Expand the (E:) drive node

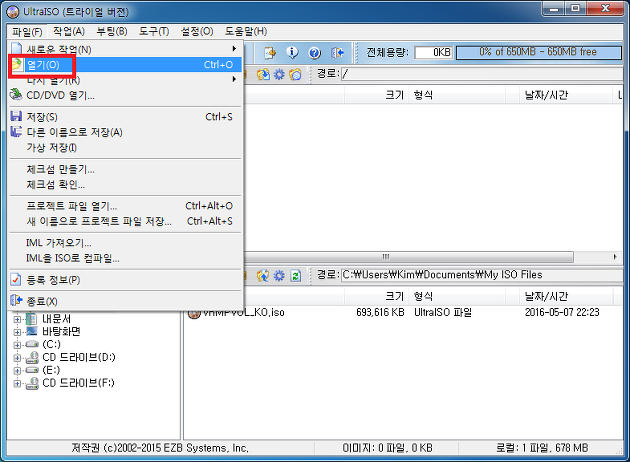point(17,371)
